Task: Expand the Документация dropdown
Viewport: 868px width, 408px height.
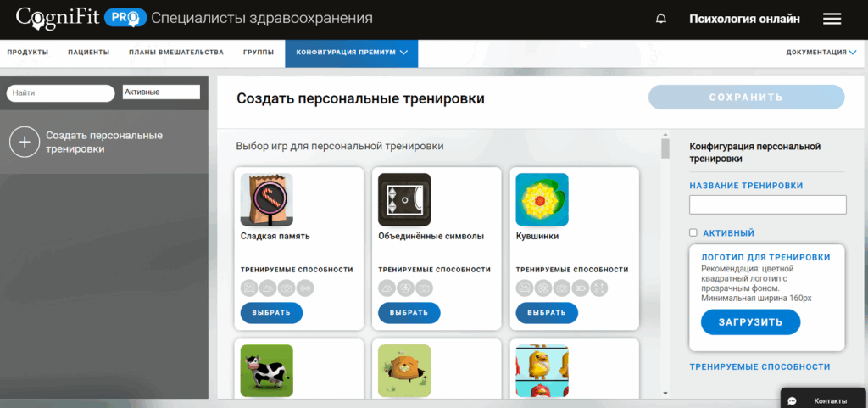Action: (821, 53)
